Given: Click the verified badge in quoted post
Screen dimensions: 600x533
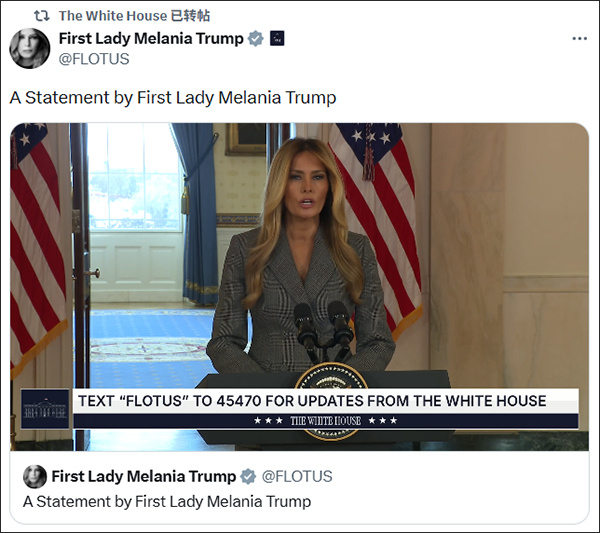Looking at the screenshot, I should (248, 477).
